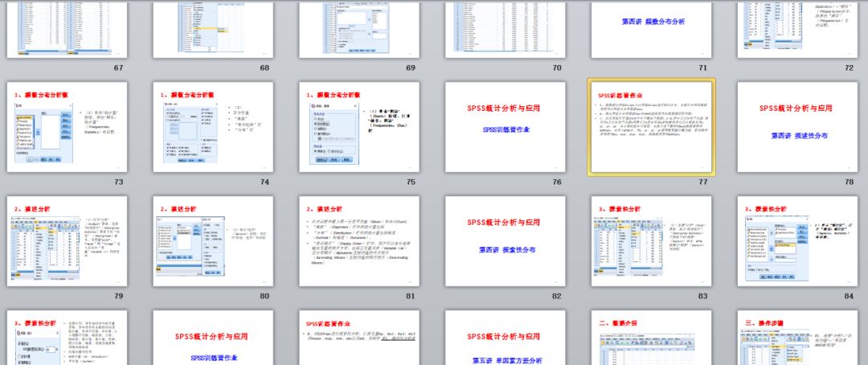This screenshot has width=868, height=365.
Task: Click slide number label 84
Action: [850, 297]
